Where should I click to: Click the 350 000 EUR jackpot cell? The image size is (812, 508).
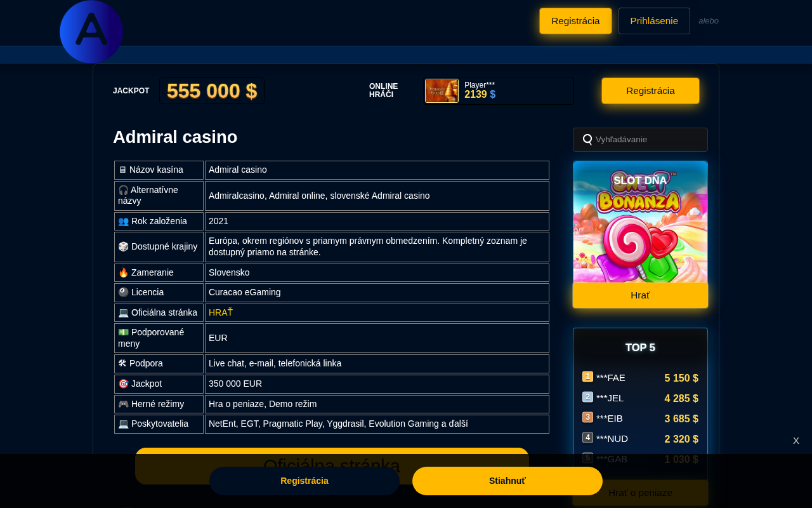click(377, 384)
